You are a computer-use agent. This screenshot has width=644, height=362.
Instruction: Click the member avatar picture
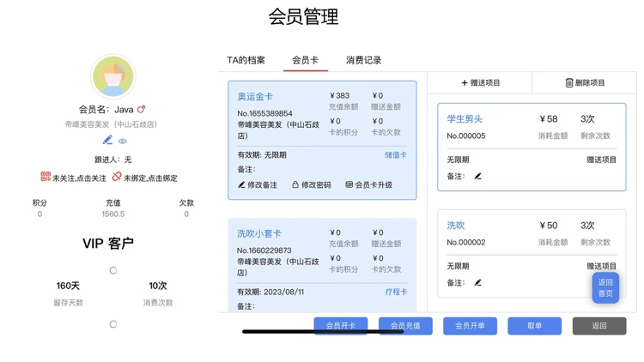coord(113,76)
